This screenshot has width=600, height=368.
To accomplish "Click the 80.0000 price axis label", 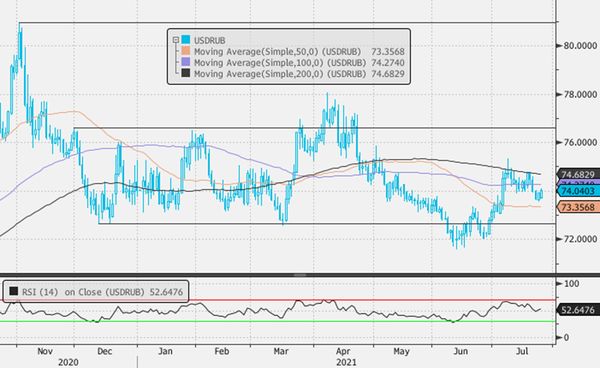I will [x=580, y=46].
